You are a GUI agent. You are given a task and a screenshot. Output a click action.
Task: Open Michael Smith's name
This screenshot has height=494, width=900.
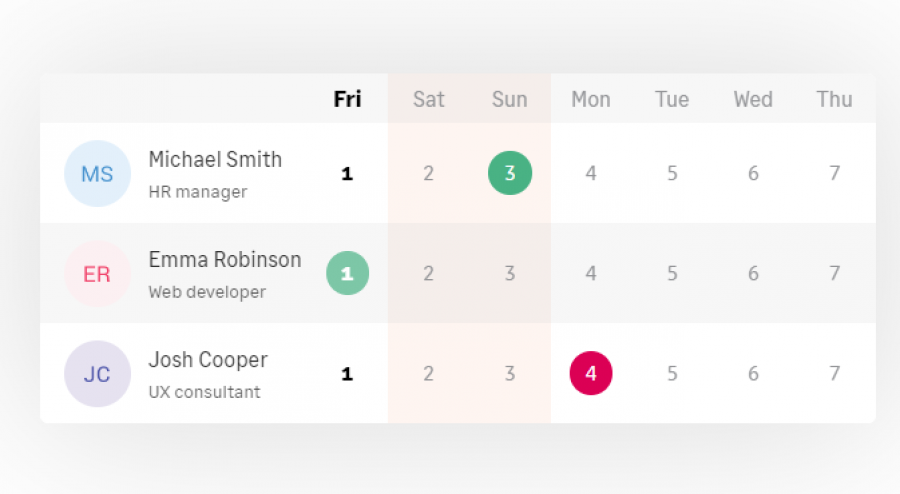pos(215,160)
